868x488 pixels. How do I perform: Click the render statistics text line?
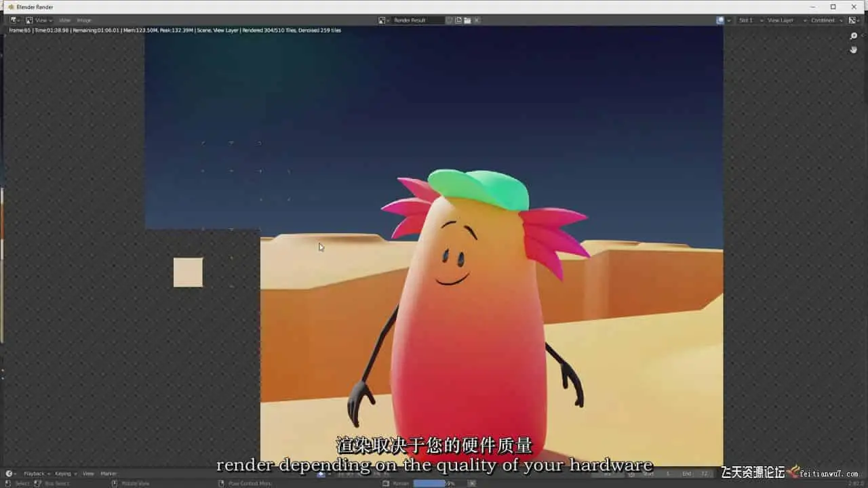(175, 30)
